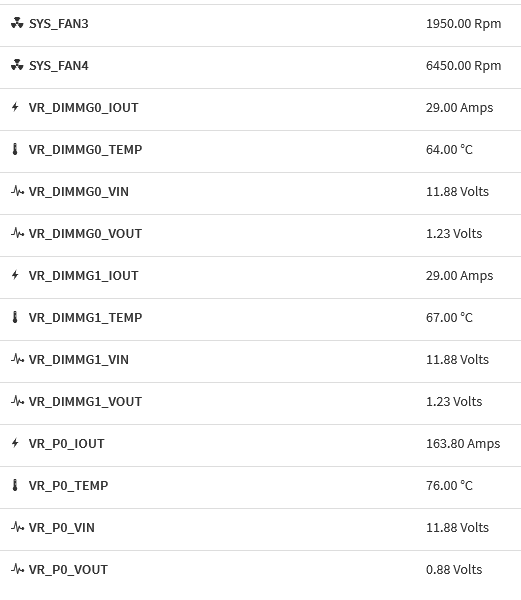Click the 0.88 Volts output value

[454, 569]
